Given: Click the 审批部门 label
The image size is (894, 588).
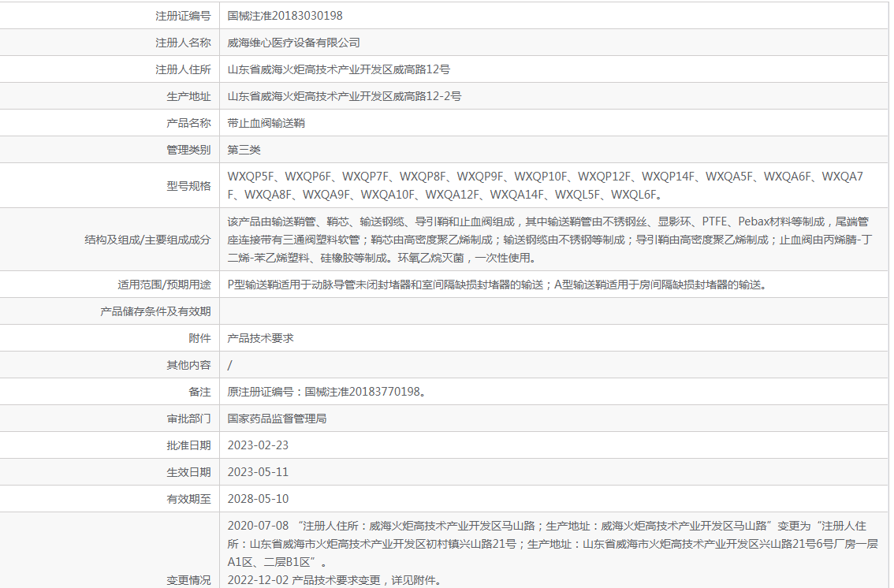Looking at the screenshot, I should point(188,419).
